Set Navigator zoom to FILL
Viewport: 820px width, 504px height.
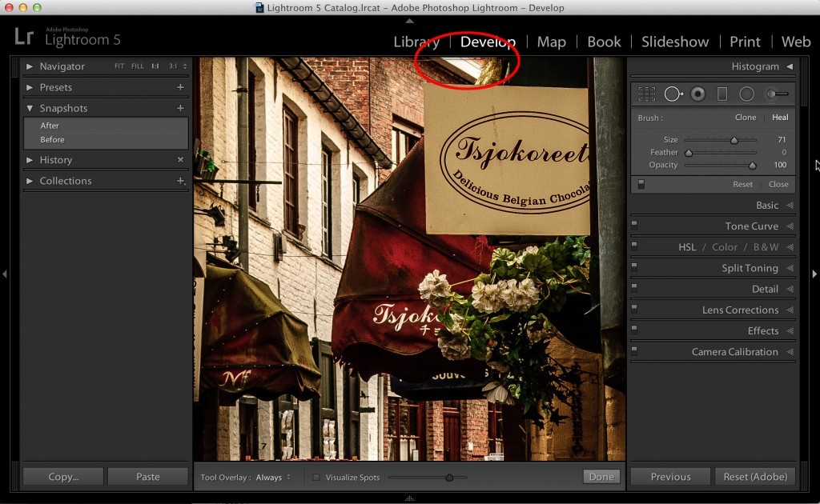click(x=138, y=66)
